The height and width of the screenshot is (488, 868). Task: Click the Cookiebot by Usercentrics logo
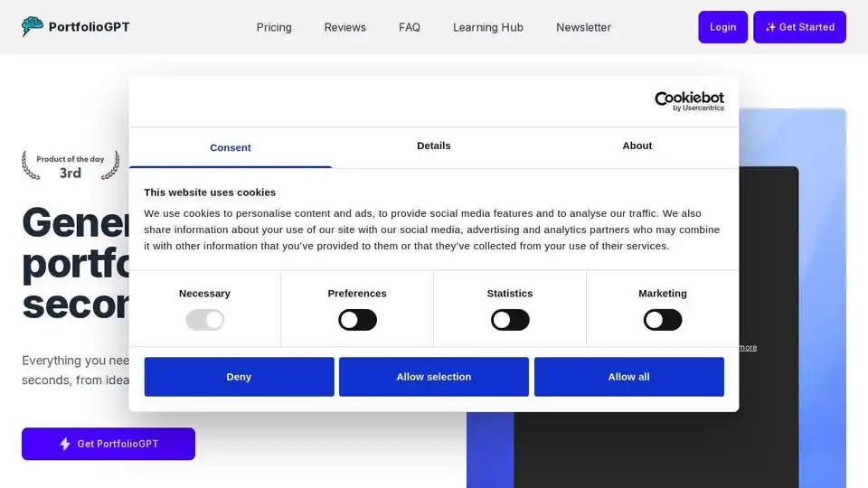689,101
